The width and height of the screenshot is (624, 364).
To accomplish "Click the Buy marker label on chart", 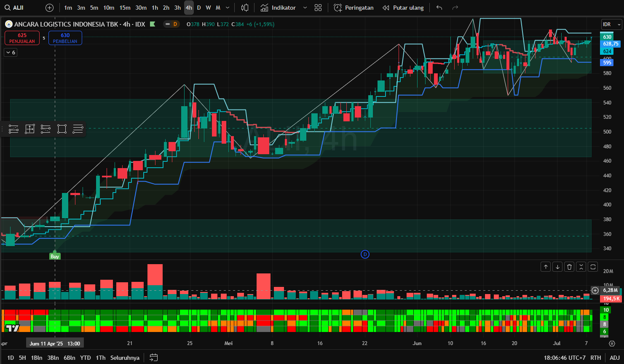I will [55, 256].
